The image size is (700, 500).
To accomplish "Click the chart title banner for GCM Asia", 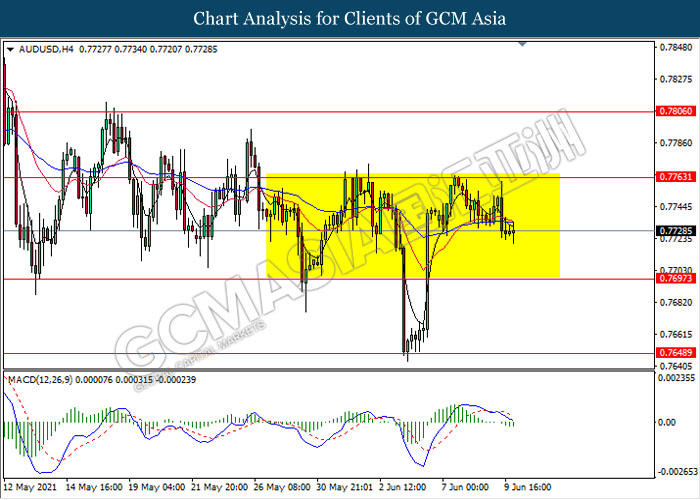I will pyautogui.click(x=350, y=19).
